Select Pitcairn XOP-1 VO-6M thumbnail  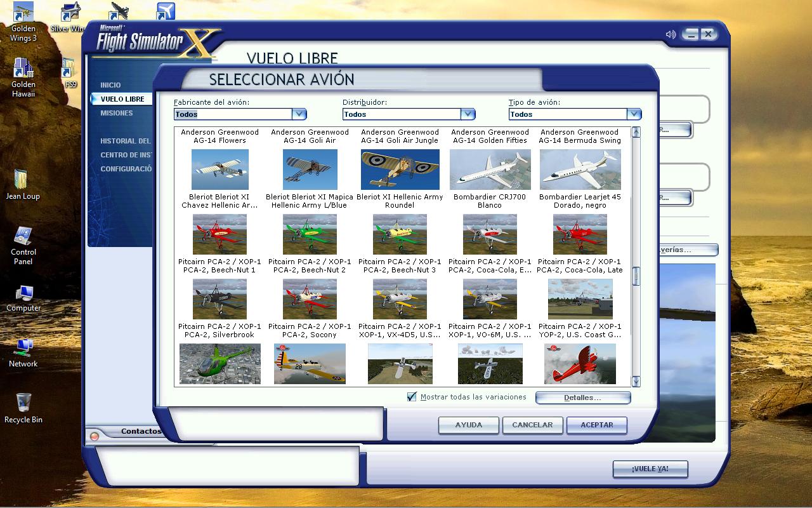490,299
